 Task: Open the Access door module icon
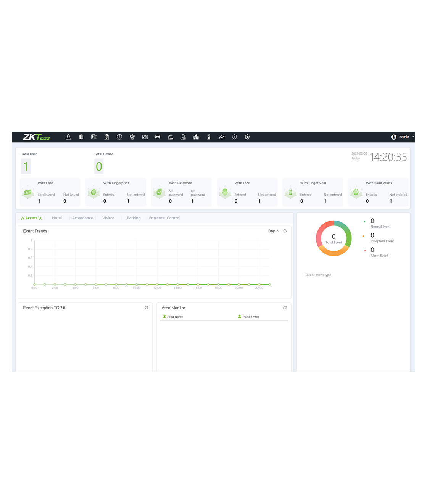click(x=81, y=137)
